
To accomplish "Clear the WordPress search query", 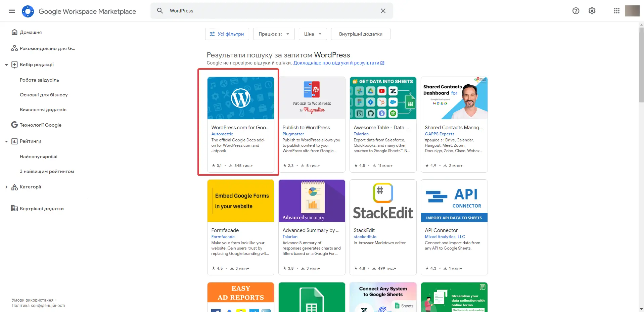I will pyautogui.click(x=383, y=11).
